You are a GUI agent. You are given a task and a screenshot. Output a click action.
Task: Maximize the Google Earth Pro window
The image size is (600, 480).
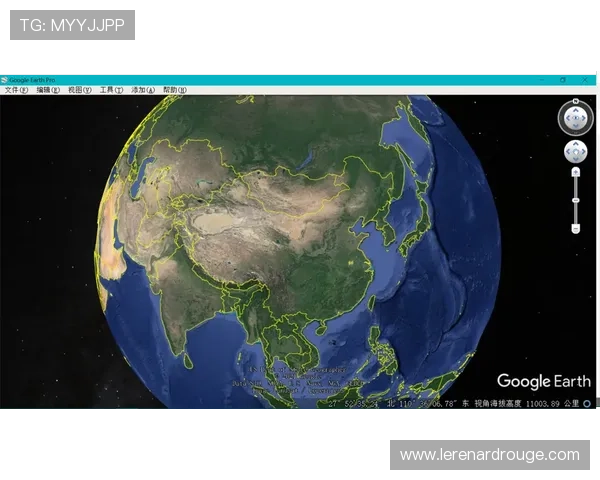pyautogui.click(x=562, y=79)
